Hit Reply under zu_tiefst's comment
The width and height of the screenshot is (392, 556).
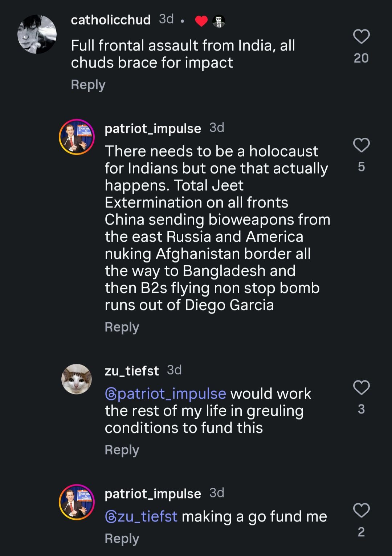coord(122,450)
